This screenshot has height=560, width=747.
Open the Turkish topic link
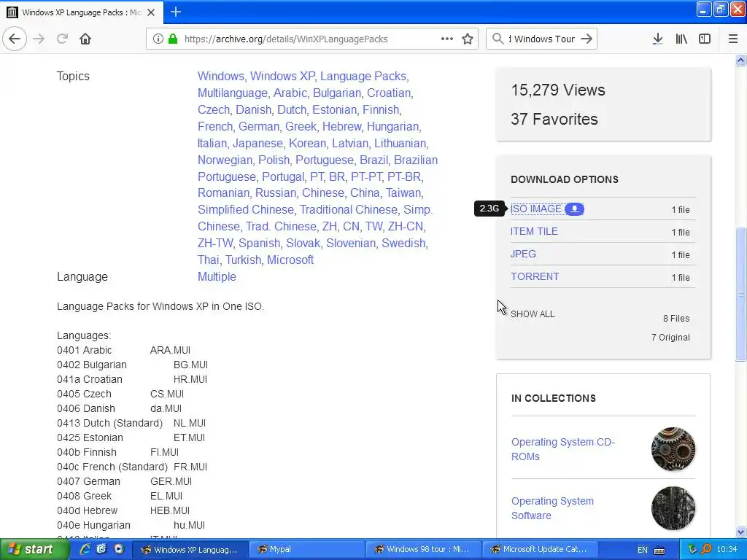[x=243, y=260]
